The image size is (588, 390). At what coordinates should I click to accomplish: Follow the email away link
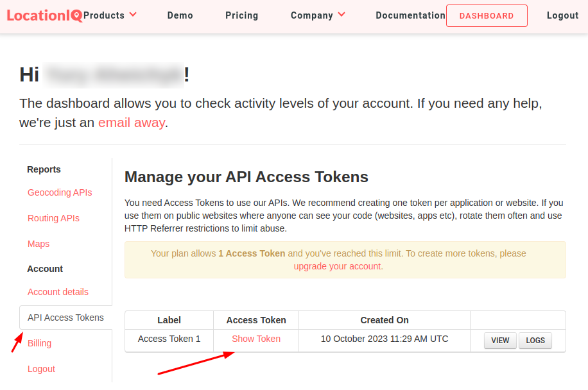tap(132, 123)
